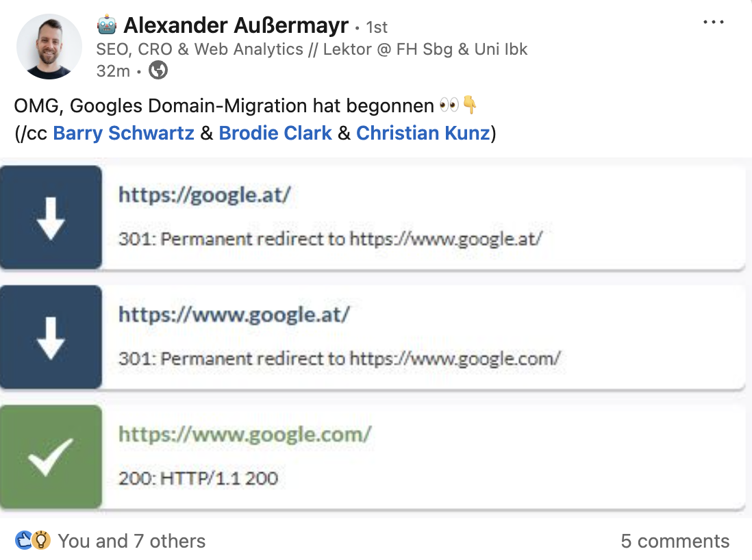Open the three-dot post options menu
752x560 pixels.
pyautogui.click(x=714, y=21)
